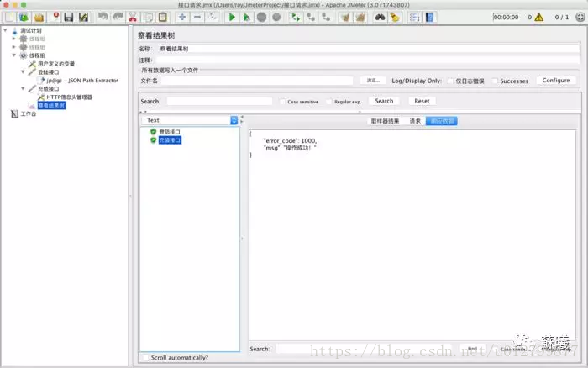
Task: Click the Redo arrow icon
Action: 118,18
